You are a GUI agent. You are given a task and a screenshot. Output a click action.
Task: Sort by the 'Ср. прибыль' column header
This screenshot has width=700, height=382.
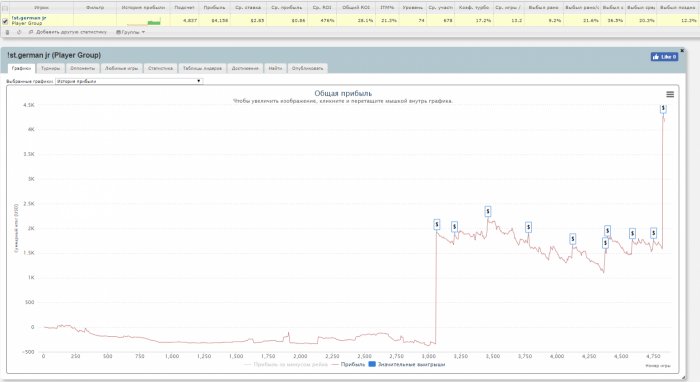287,8
